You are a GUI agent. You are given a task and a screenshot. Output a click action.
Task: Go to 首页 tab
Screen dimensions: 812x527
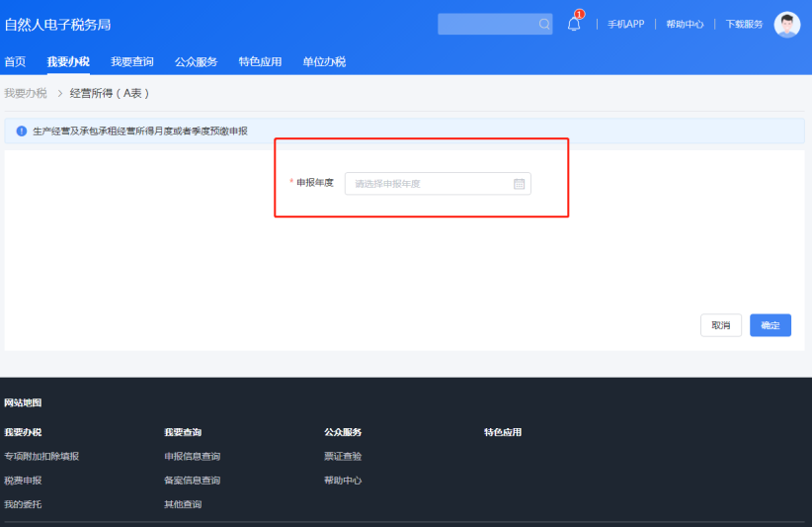coord(15,61)
